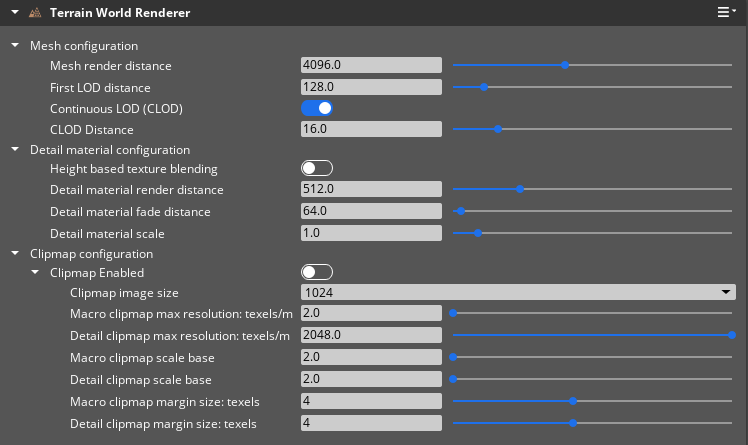
Task: Click the Detail clipmap max resolution field
Action: [371, 335]
